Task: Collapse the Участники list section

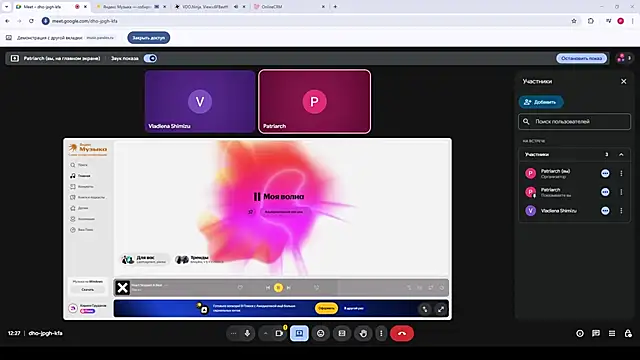Action: click(x=621, y=155)
